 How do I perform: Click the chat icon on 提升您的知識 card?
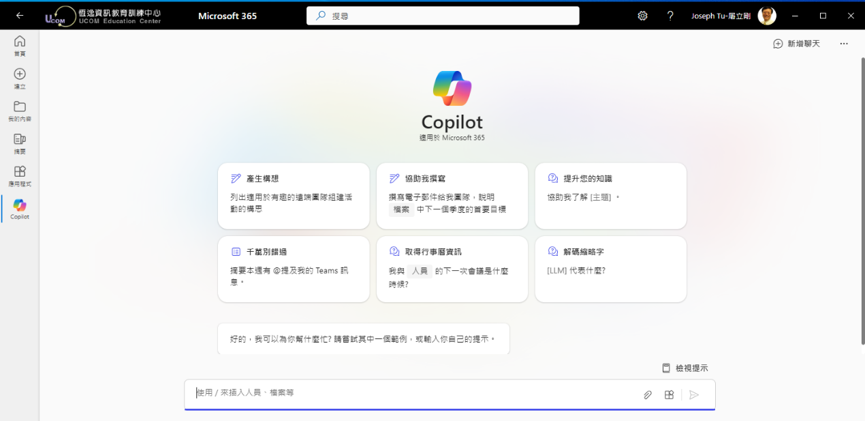[x=553, y=178]
